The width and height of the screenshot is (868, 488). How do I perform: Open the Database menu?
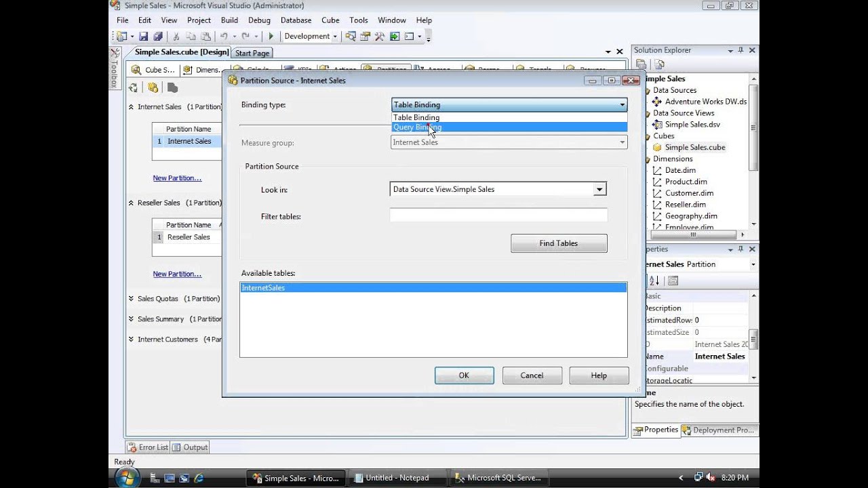click(296, 20)
